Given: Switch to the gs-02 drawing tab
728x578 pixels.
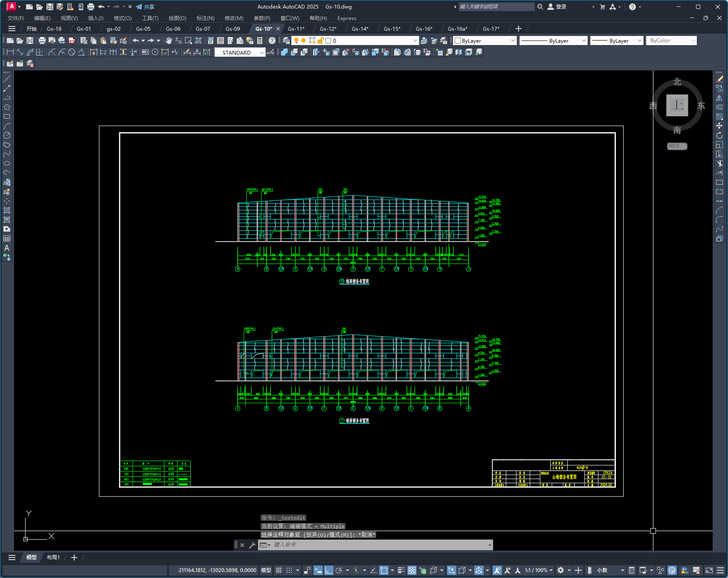Looking at the screenshot, I should point(113,29).
